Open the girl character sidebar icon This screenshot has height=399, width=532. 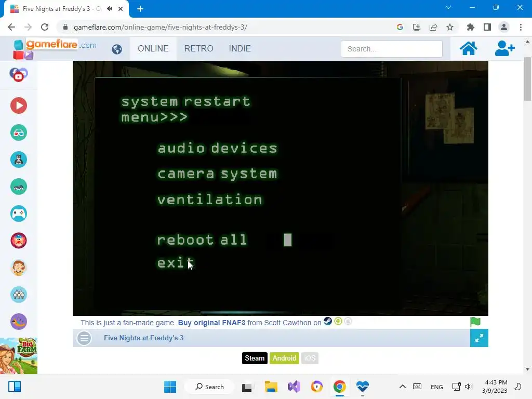point(19,268)
